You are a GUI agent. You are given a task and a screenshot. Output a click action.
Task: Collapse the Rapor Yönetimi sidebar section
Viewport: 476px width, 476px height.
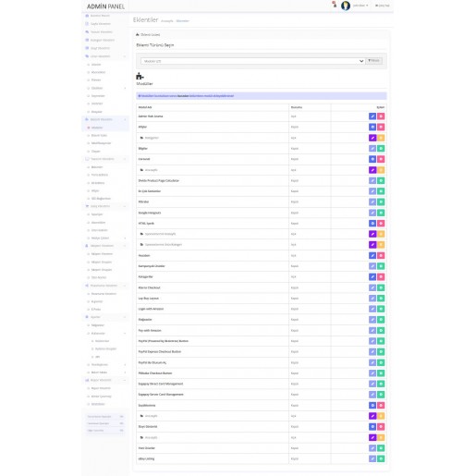105,380
